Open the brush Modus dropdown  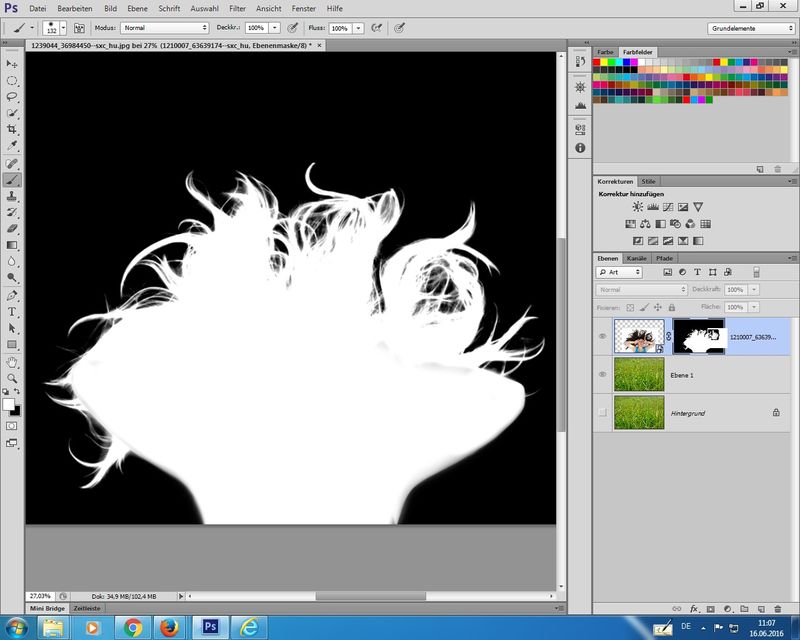click(x=165, y=28)
